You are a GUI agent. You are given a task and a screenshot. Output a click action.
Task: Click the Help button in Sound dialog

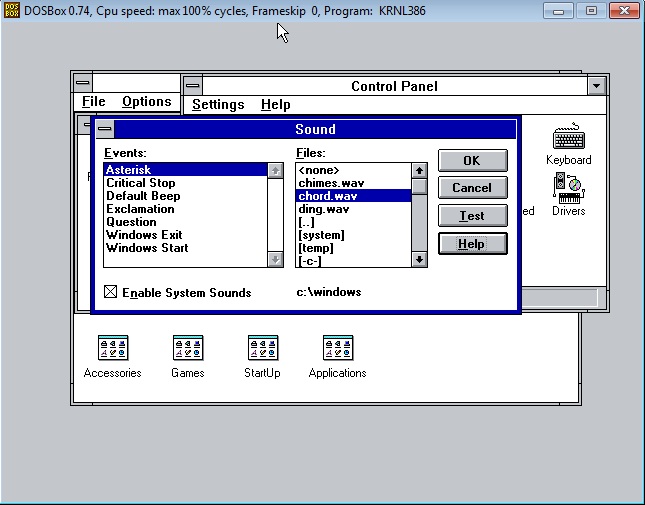pyautogui.click(x=473, y=244)
